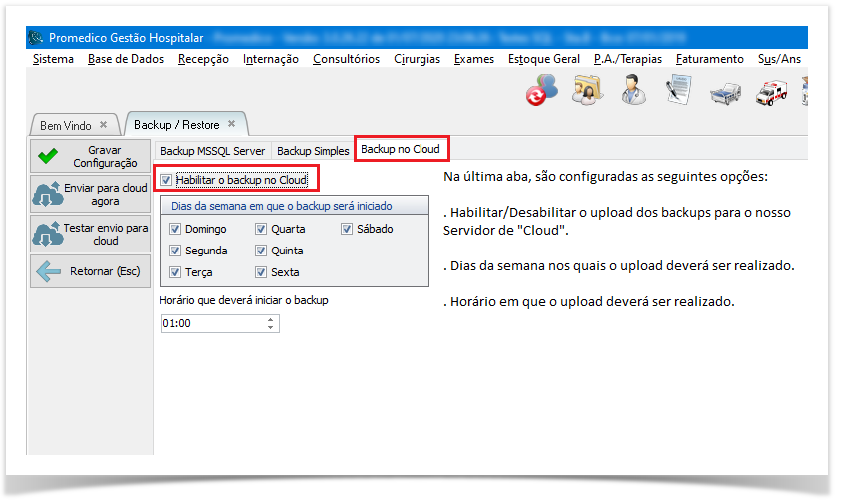
Task: Click the doctor toolbar icon
Action: pos(634,91)
